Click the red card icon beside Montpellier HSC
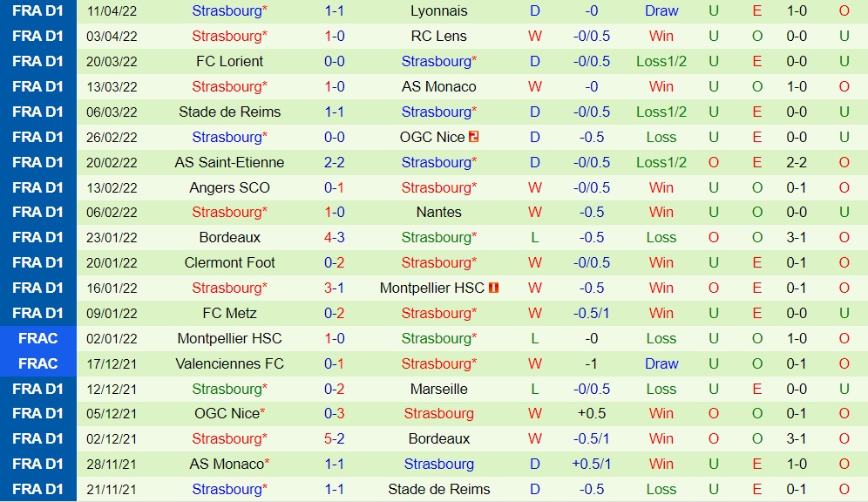 [493, 288]
